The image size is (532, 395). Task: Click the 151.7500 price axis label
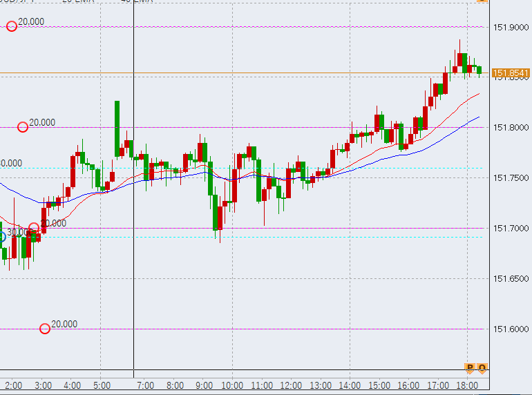(508, 178)
